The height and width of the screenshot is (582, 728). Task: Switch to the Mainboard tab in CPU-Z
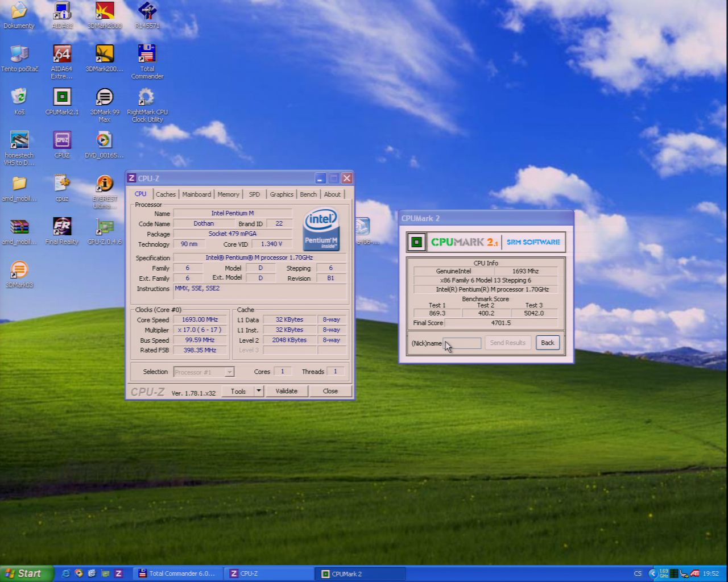196,194
